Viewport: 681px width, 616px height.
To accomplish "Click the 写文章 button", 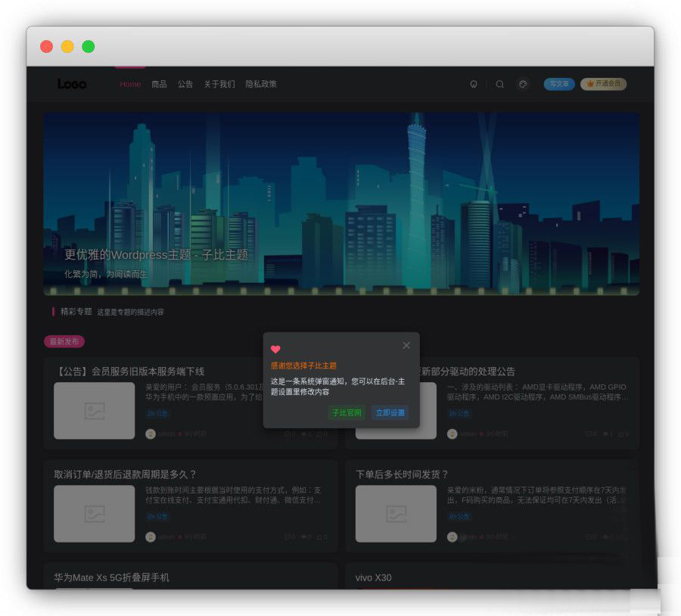I will pyautogui.click(x=559, y=84).
